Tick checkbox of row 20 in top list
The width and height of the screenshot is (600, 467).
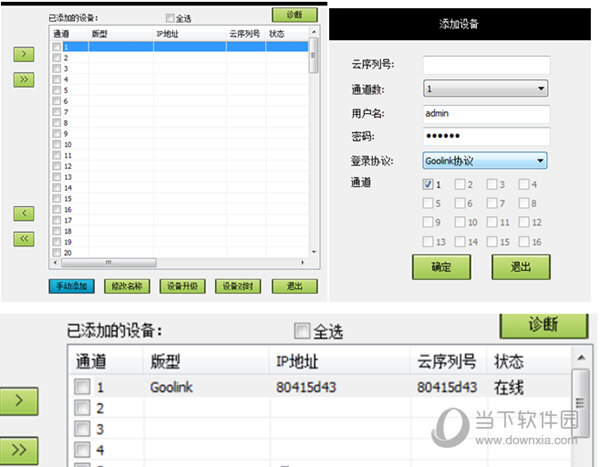coord(57,253)
